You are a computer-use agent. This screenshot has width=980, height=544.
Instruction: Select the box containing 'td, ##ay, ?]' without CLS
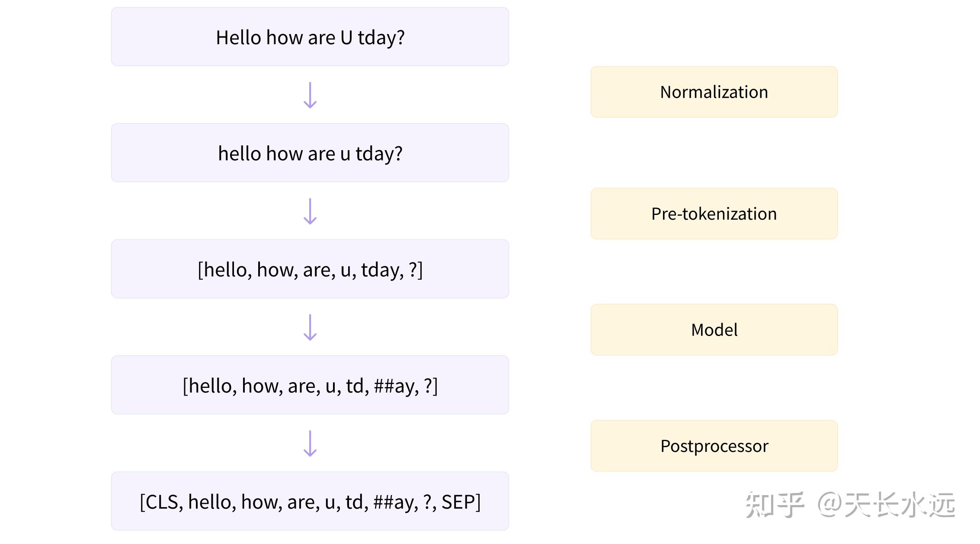(310, 385)
